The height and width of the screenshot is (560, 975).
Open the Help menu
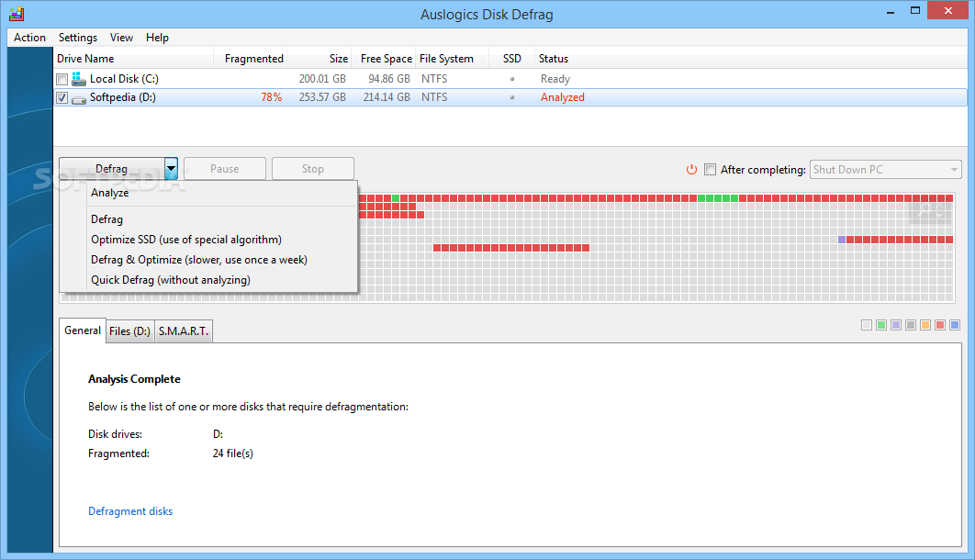click(157, 38)
